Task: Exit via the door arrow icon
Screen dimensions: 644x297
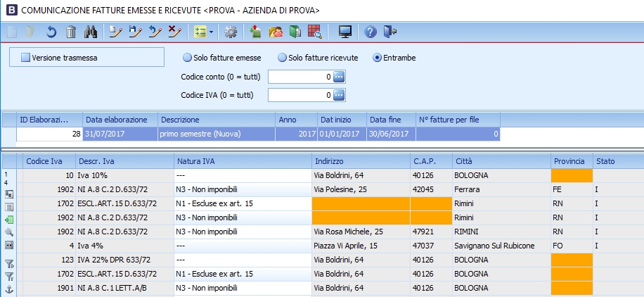Action: tap(389, 32)
